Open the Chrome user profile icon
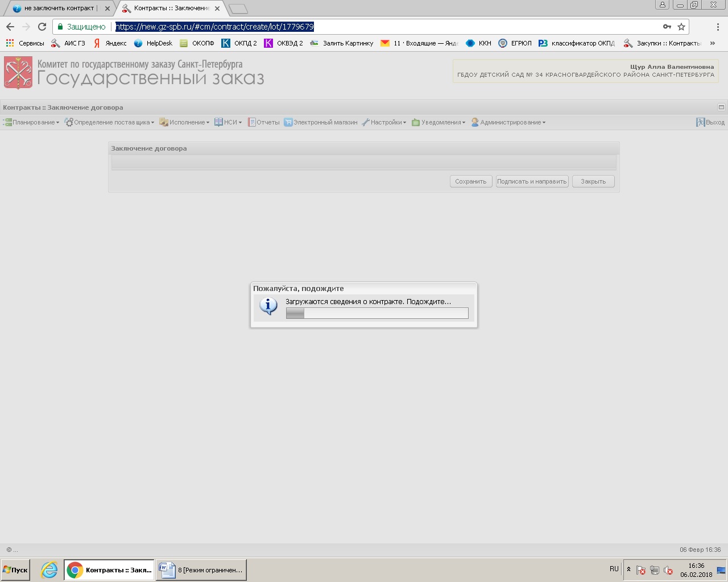This screenshot has width=728, height=582. (663, 5)
